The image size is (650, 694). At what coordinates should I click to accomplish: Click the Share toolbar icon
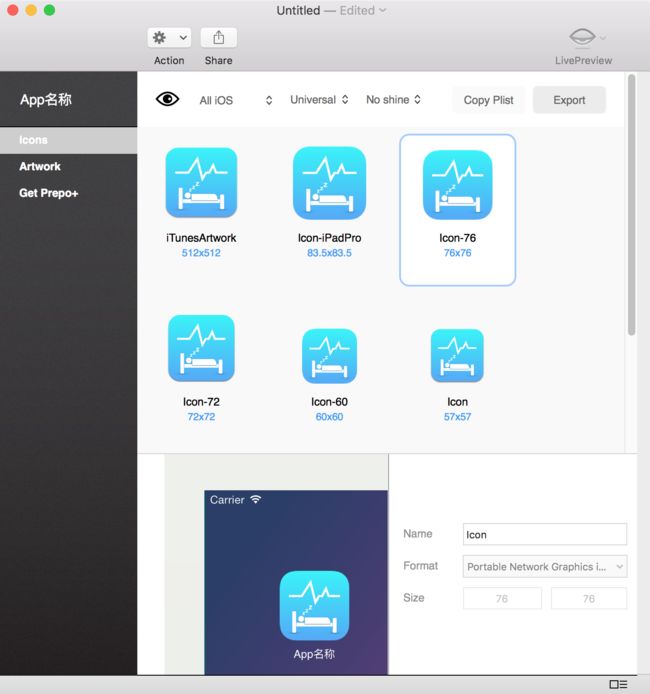[219, 38]
